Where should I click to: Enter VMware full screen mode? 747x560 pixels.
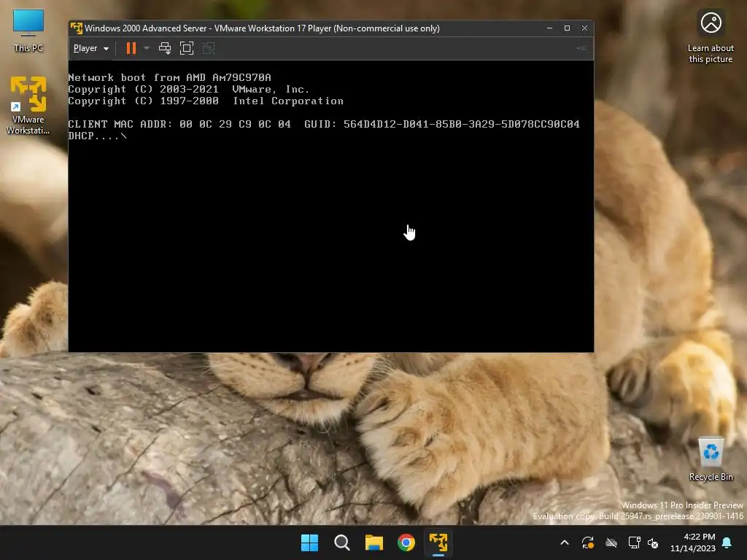[187, 48]
